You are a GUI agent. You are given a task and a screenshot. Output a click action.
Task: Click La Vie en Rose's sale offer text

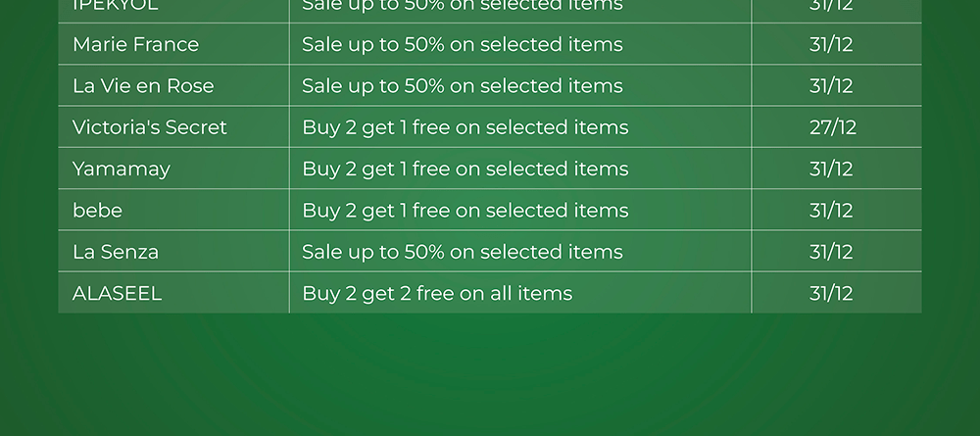pos(462,86)
